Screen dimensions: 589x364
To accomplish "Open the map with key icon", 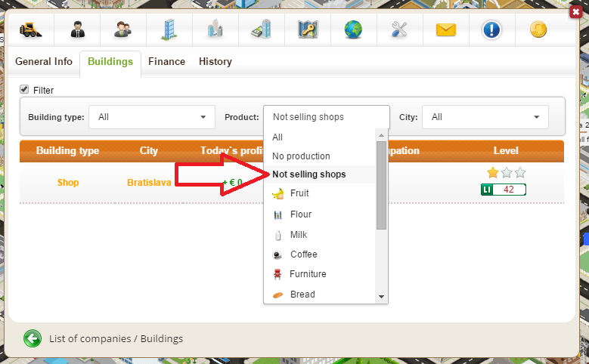I will tap(308, 29).
